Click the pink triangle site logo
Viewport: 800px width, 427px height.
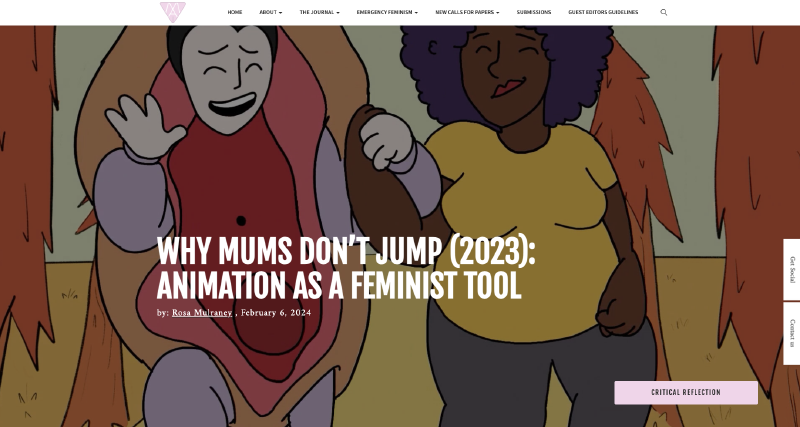(172, 12)
